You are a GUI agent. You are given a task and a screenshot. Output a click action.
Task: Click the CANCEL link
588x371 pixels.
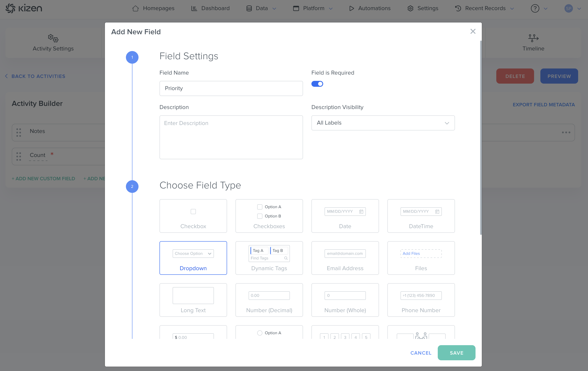421,353
